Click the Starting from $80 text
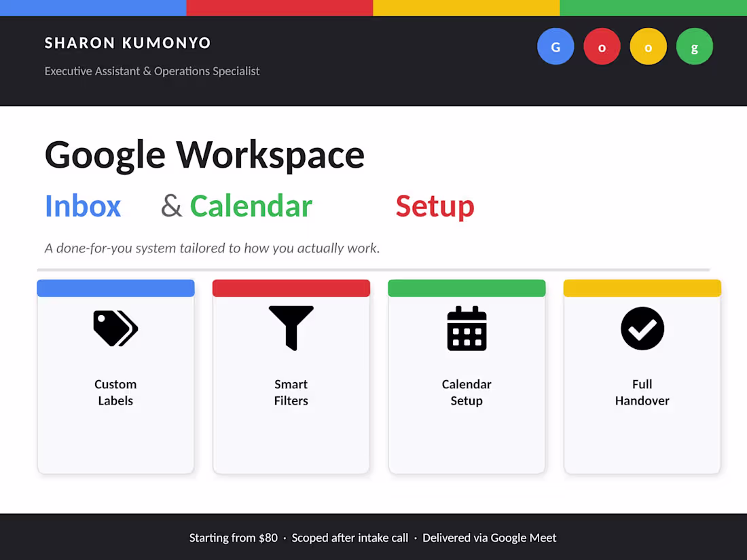Viewport: 747px width, 560px height. point(234,538)
